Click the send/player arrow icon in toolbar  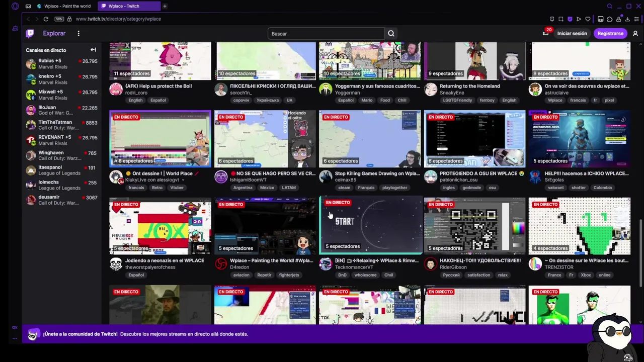[579, 19]
